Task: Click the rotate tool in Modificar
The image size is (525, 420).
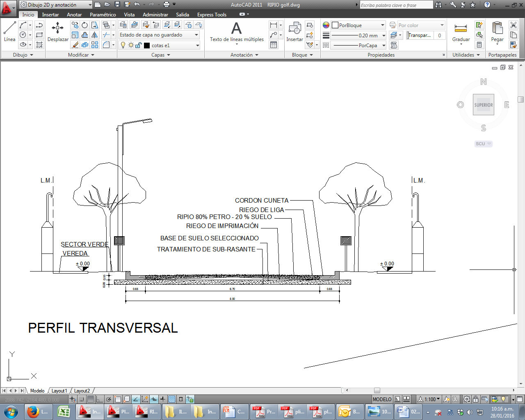Action: point(84,25)
